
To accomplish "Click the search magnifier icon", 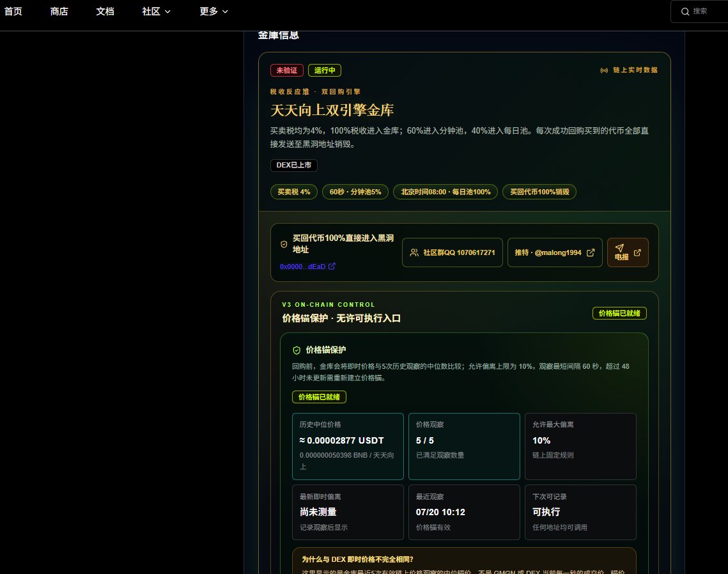I will coord(685,12).
